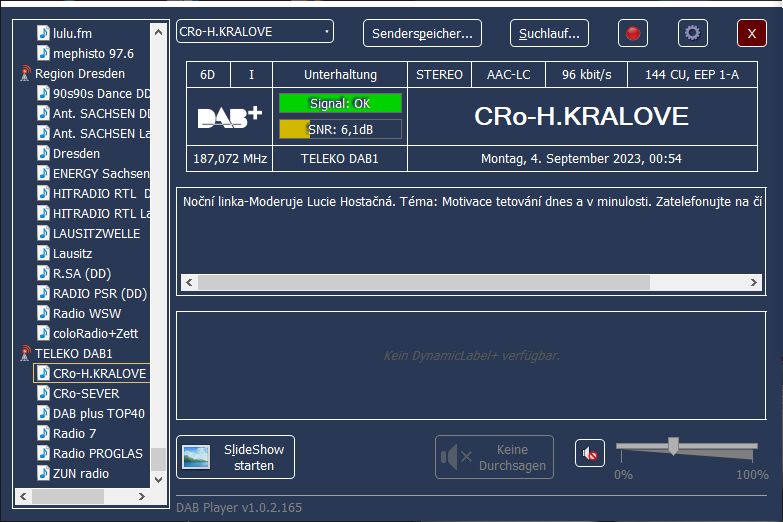
Task: Click the 187,072 MHz frequency cell
Action: (230, 159)
